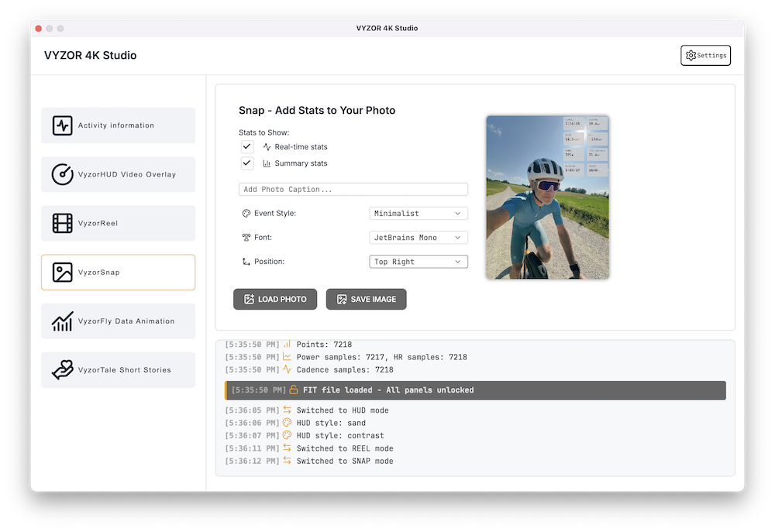Click the VyzorReel film strip icon
The height and width of the screenshot is (532, 775).
tap(62, 223)
